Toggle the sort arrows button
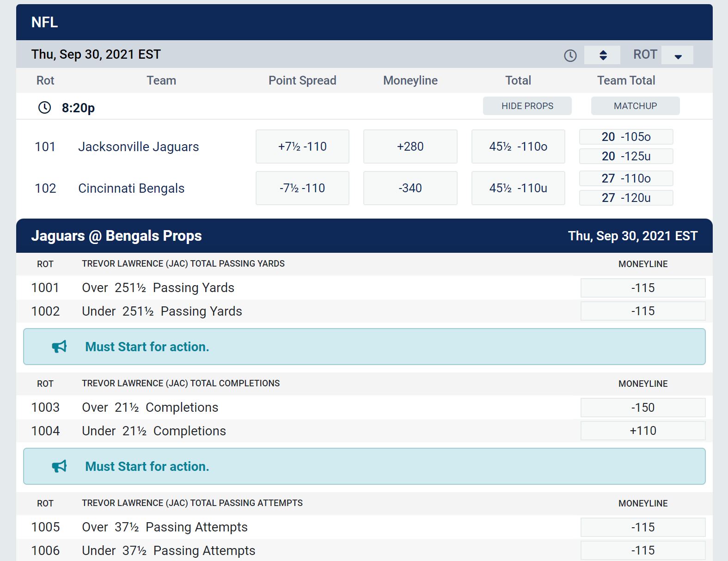 602,55
